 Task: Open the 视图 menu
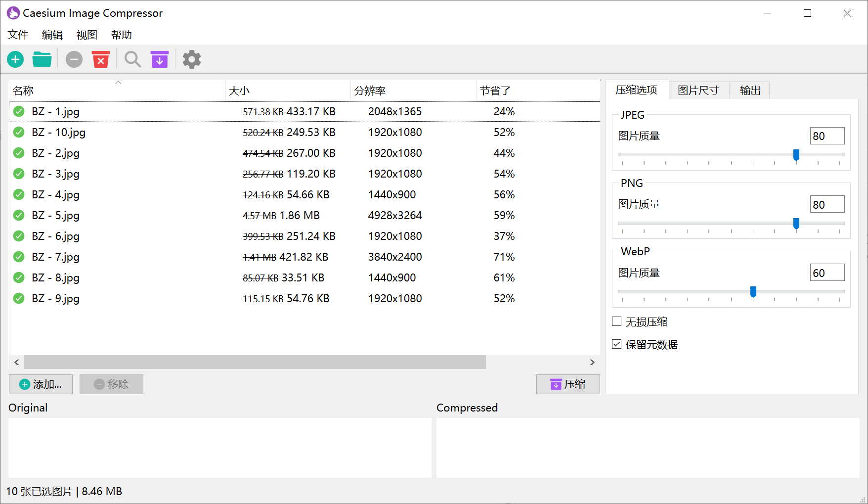87,35
